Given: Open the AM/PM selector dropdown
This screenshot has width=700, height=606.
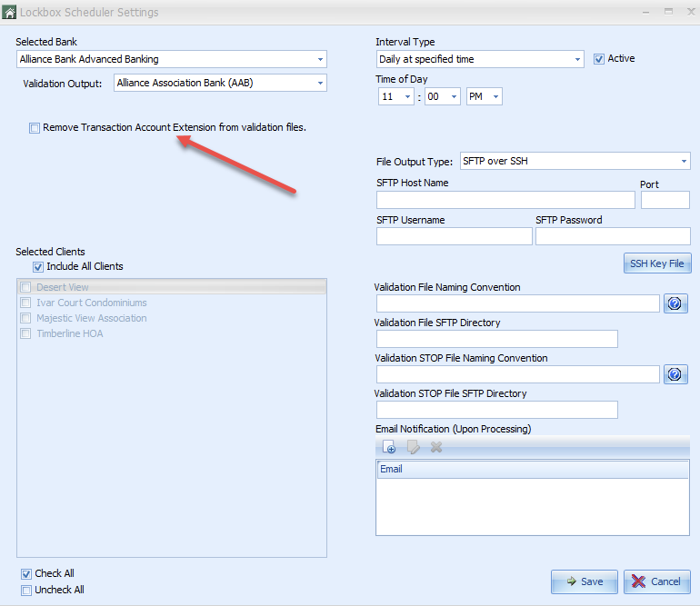Looking at the screenshot, I should click(x=495, y=96).
